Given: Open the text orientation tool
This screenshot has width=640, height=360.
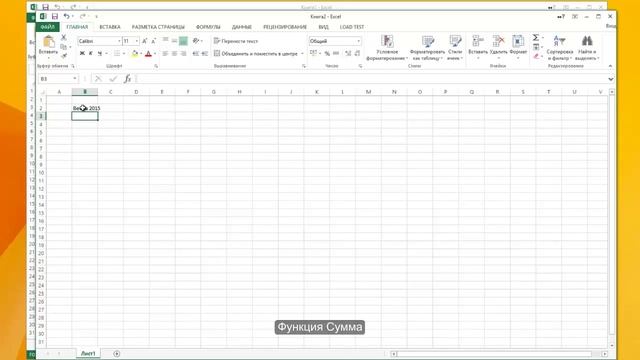Looking at the screenshot, I should pos(196,41).
